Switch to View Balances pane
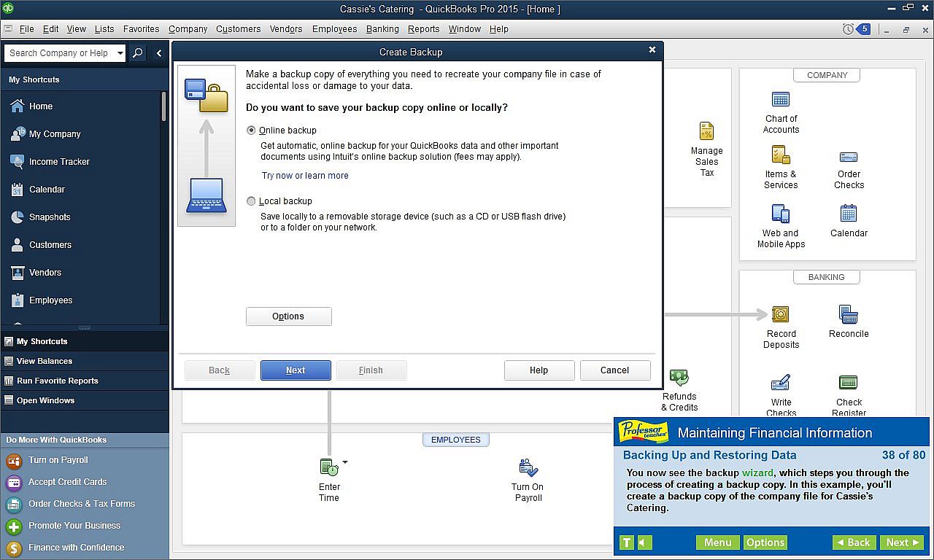934x560 pixels. click(x=85, y=361)
